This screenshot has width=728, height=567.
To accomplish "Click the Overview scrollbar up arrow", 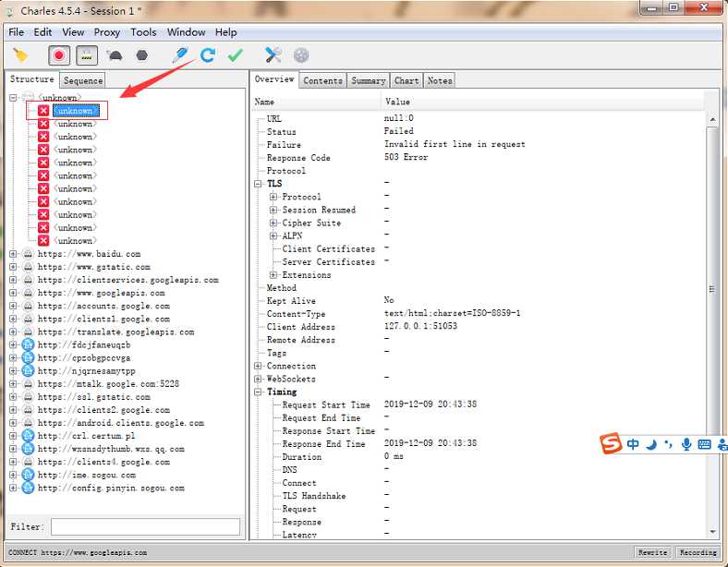I will [712, 120].
